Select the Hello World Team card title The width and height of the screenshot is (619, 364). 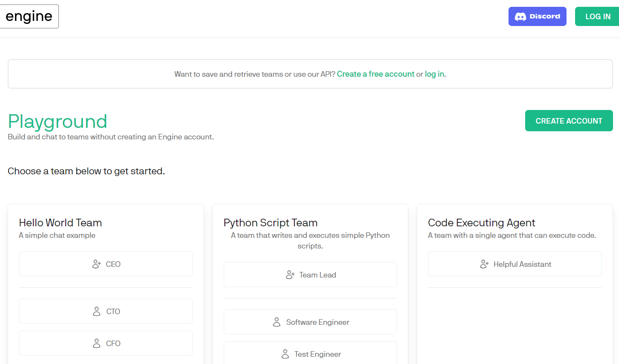pyautogui.click(x=61, y=223)
